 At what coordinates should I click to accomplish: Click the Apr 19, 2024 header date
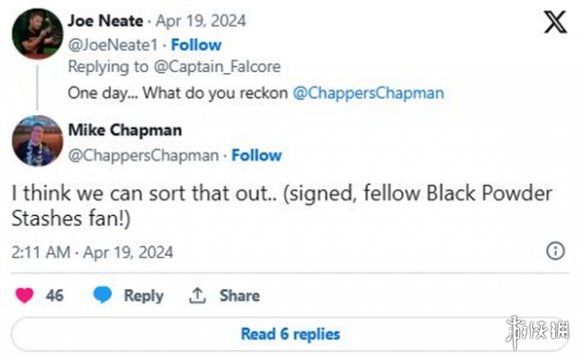[201, 21]
